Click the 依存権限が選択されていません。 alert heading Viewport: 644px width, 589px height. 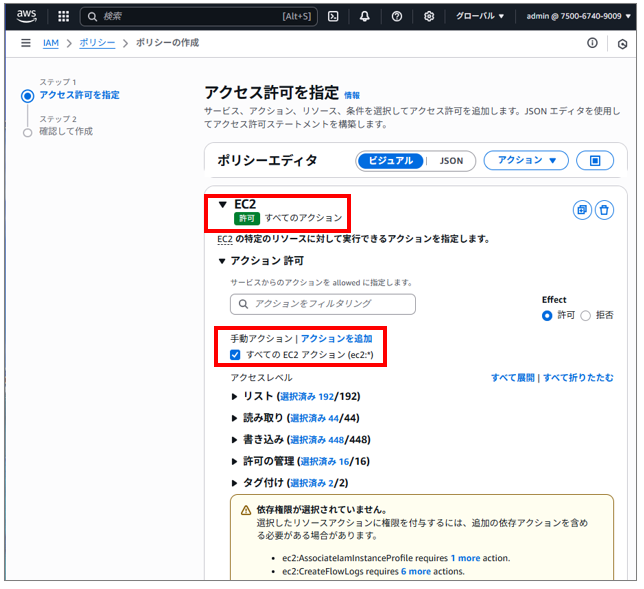click(x=322, y=510)
